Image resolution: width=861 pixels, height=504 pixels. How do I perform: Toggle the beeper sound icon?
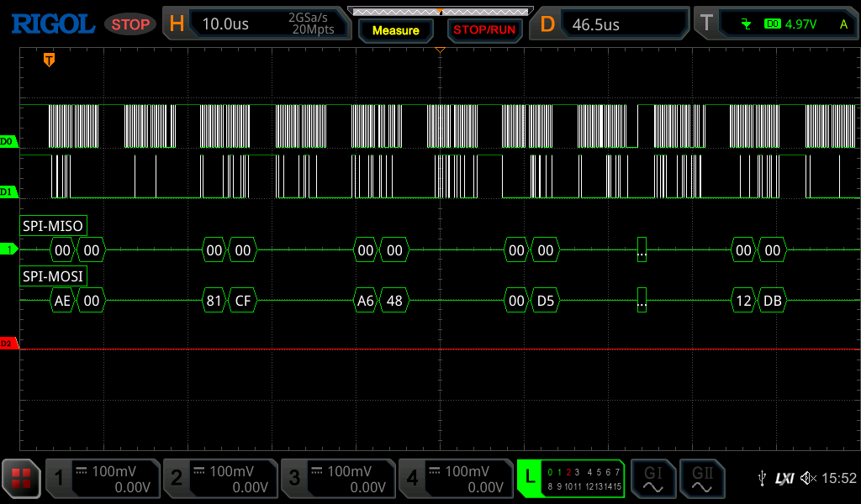(x=808, y=478)
